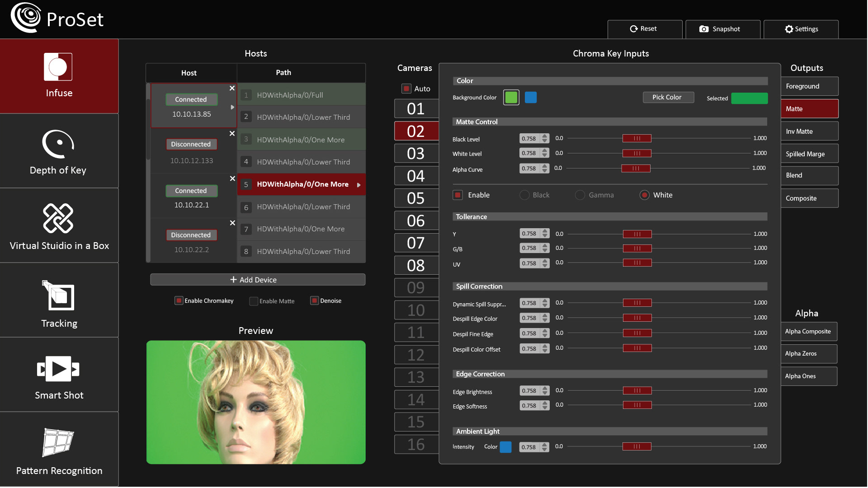868x488 pixels.
Task: Open the Tracking module
Action: click(59, 300)
